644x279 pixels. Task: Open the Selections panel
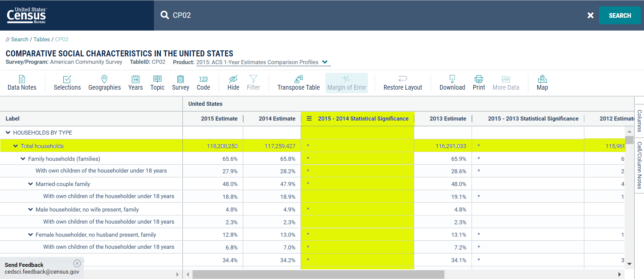[x=67, y=83]
